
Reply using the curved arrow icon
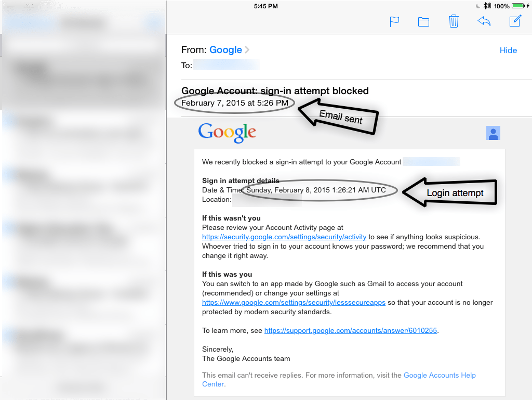[484, 21]
